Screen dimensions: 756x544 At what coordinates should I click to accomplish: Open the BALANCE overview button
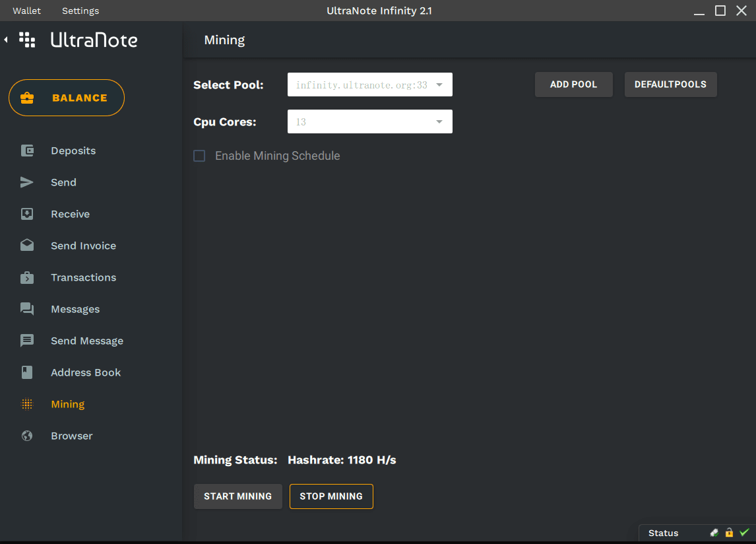pos(67,98)
